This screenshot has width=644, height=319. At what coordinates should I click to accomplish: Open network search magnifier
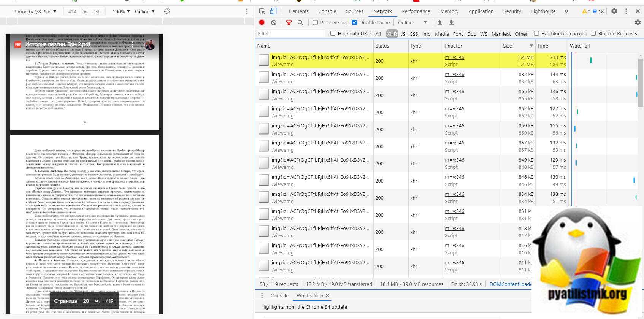click(300, 23)
